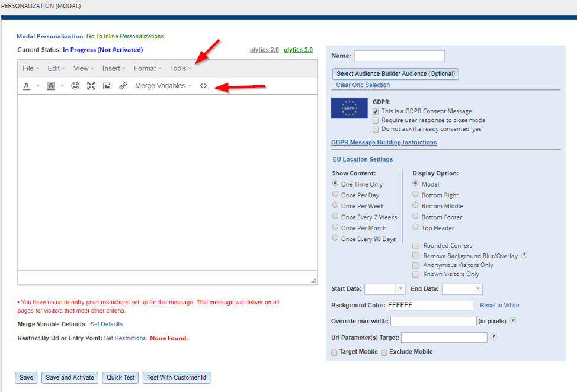The image size is (577, 392).
Task: Click the insert image icon
Action: tap(107, 86)
